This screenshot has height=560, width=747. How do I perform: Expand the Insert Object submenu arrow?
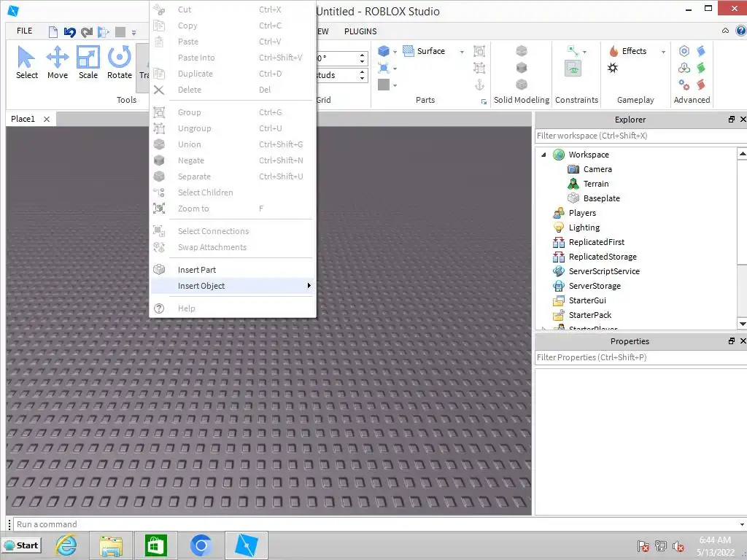pyautogui.click(x=309, y=286)
